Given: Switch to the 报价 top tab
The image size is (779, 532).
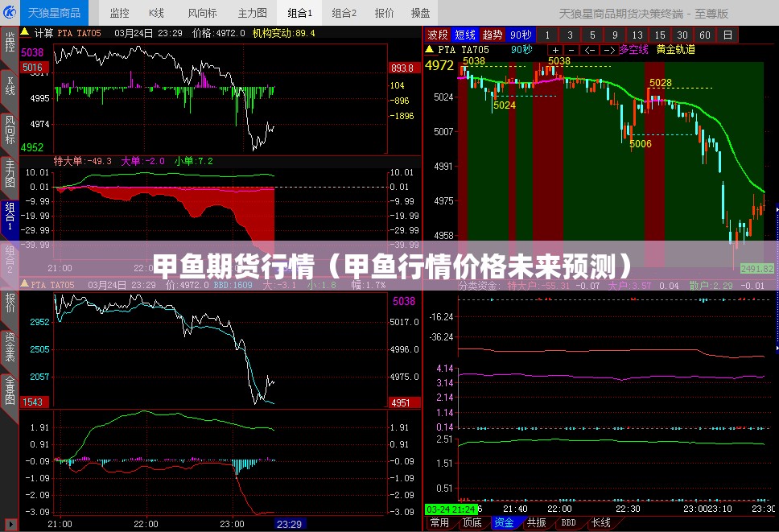Looking at the screenshot, I should [384, 13].
